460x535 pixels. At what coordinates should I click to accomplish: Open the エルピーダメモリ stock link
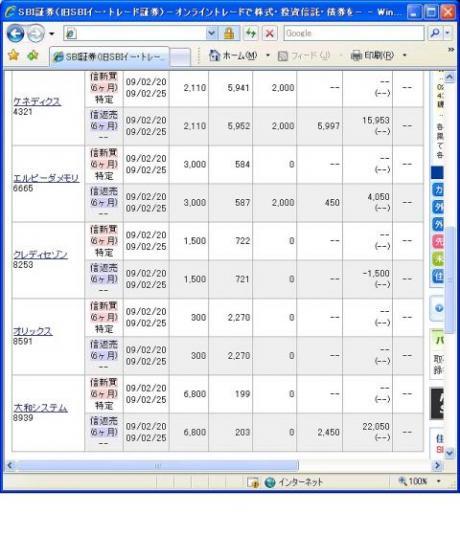coord(46,178)
